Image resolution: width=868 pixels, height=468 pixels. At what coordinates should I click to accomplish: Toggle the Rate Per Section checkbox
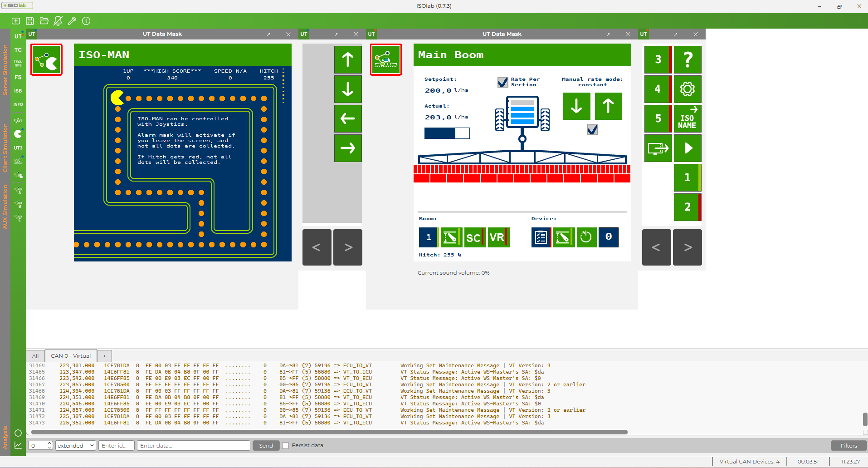(x=503, y=82)
